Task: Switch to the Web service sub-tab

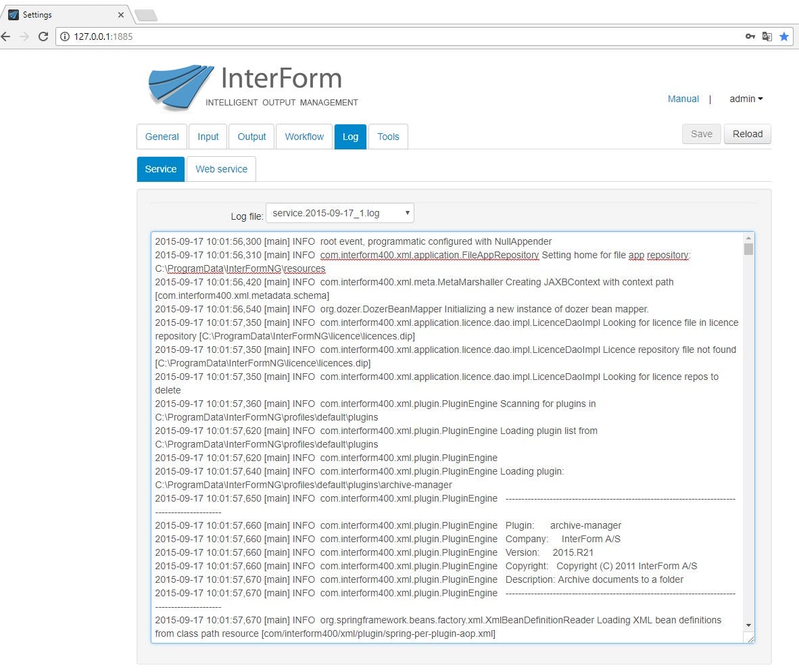Action: 221,169
